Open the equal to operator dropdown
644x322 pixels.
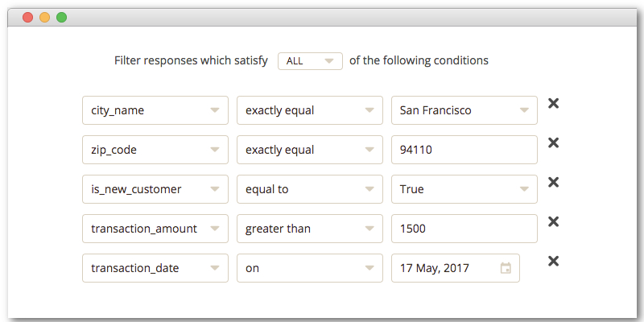pos(310,189)
